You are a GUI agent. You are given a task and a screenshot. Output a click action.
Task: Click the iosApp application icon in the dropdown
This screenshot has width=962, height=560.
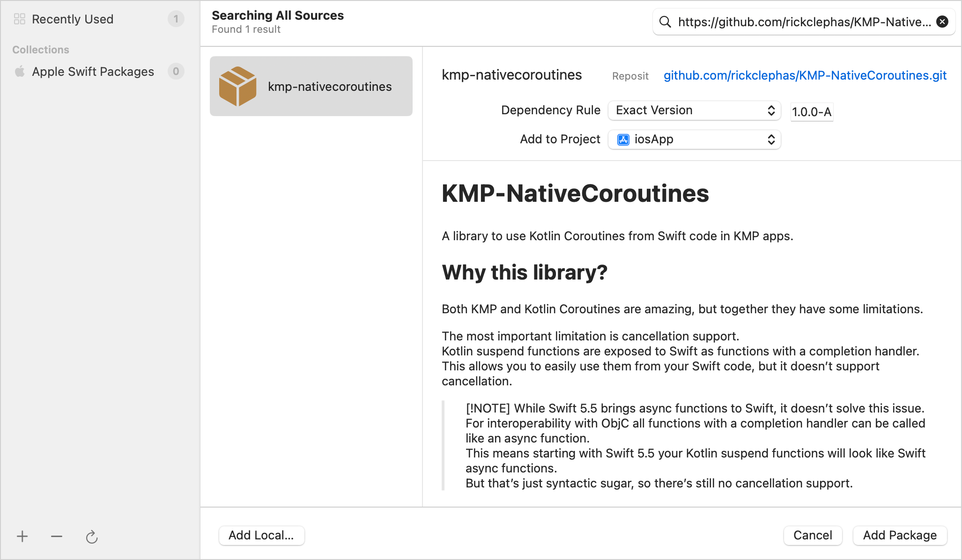tap(623, 139)
